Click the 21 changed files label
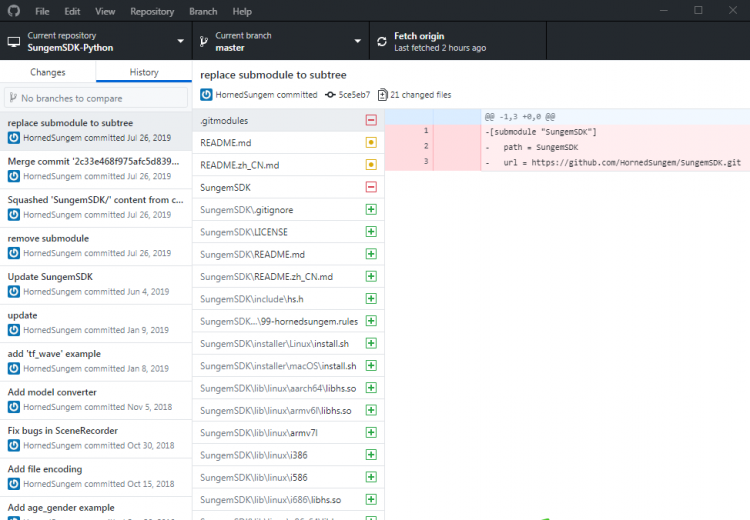The width and height of the screenshot is (750, 520). [420, 95]
